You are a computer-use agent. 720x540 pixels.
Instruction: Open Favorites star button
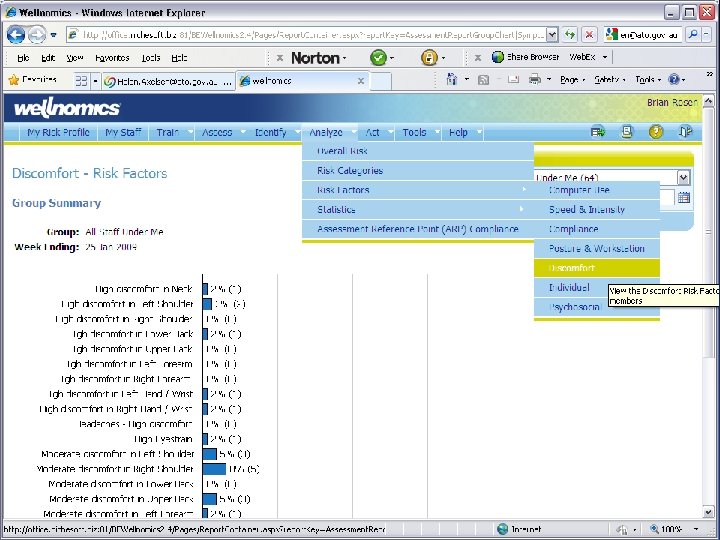point(32,80)
